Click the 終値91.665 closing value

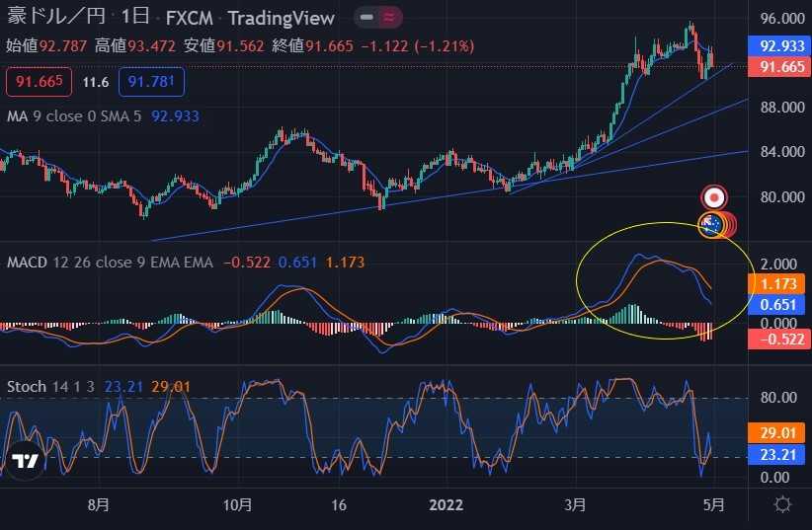(312, 46)
